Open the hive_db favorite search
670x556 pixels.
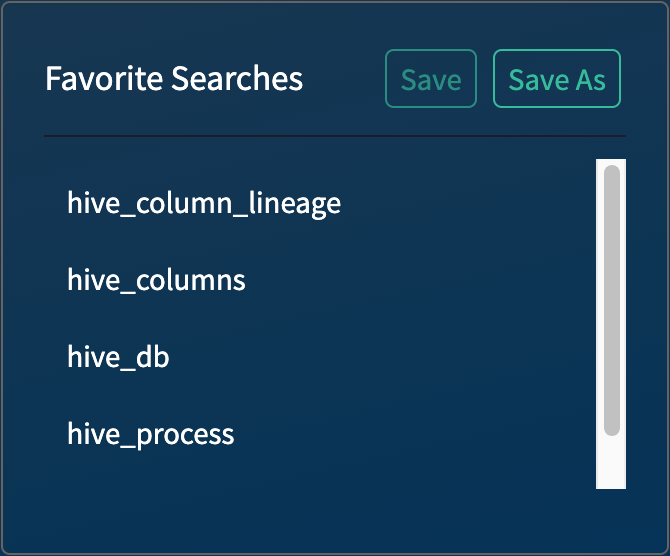point(118,356)
